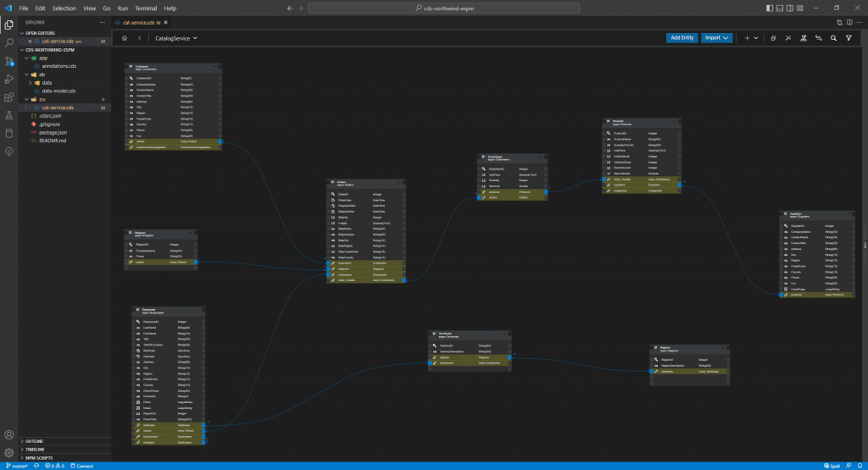Click synchronize changes icon in status bar
868x470 pixels.
(x=36, y=466)
